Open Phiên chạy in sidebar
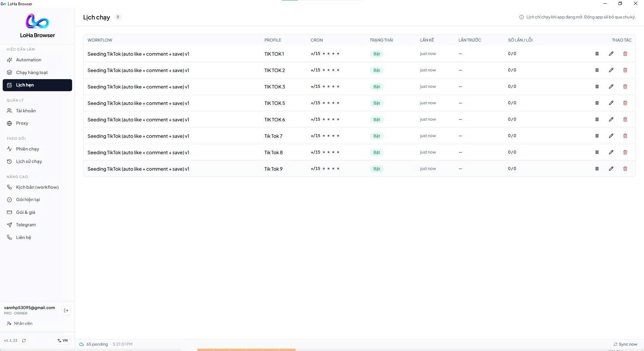 pos(37,149)
